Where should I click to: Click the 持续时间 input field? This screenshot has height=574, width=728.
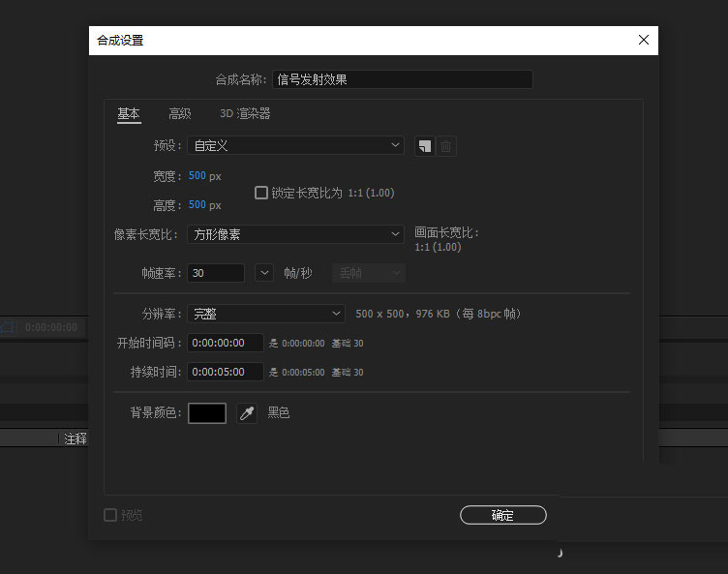[226, 372]
